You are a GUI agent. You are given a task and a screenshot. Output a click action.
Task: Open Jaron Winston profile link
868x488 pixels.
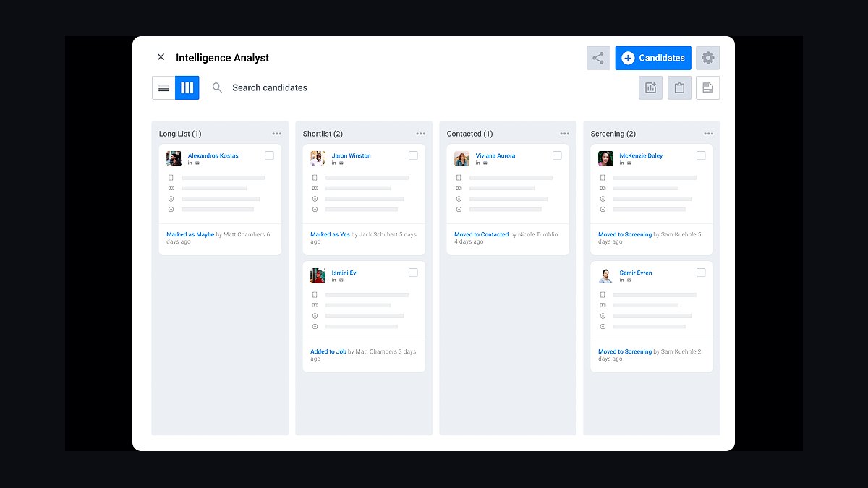tap(352, 155)
